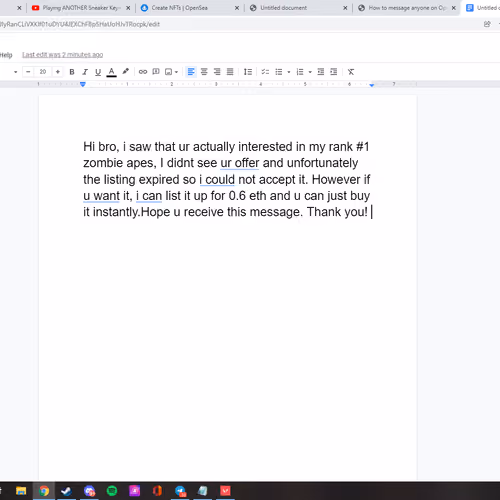The height and width of the screenshot is (500, 500).
Task: Close the YouTube 'Playing ANOTHER Sneaker' tab
Action: 128,8
